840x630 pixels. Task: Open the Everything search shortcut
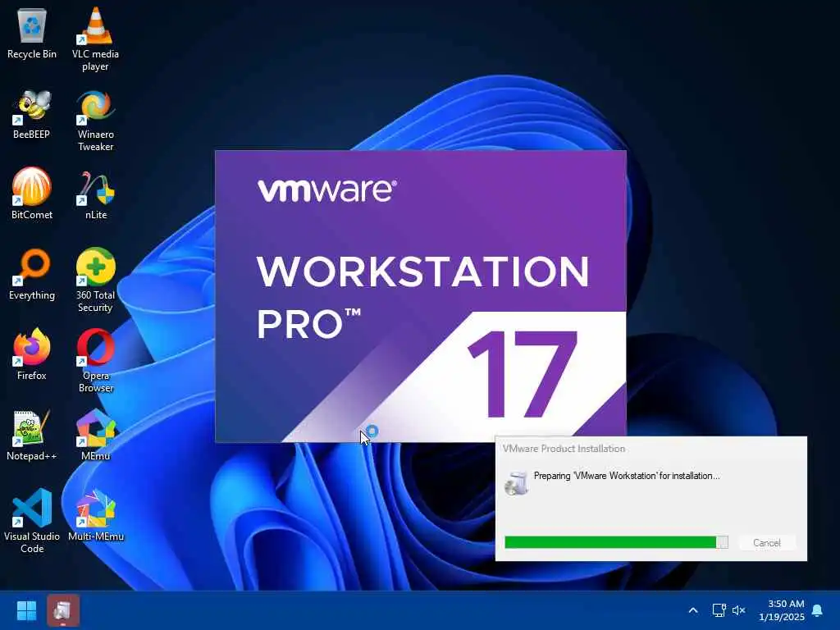pos(32,274)
